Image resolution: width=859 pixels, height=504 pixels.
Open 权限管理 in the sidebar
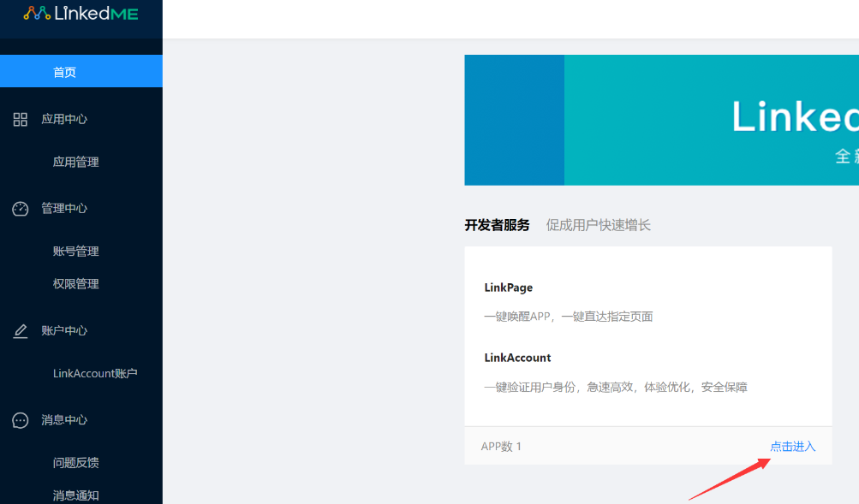click(x=75, y=284)
